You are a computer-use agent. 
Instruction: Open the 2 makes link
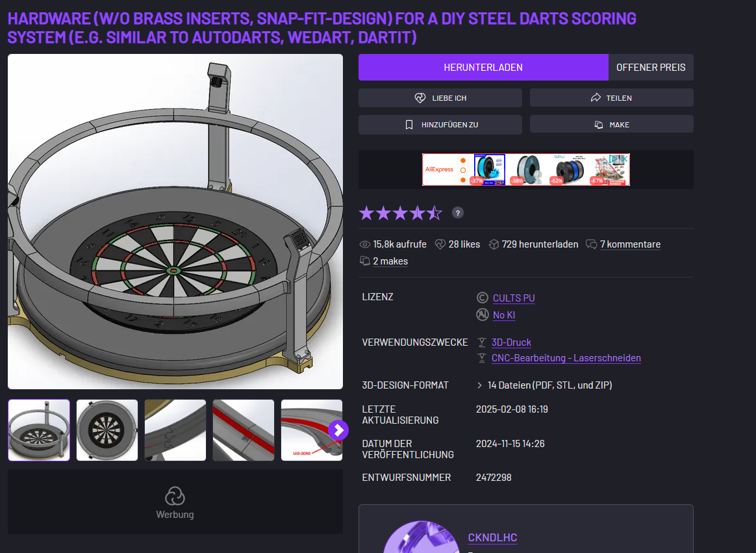point(390,261)
